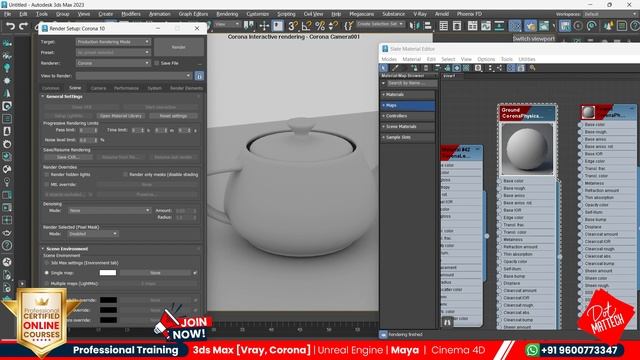Open Render Selected Mode dropdown
Screen dimensions: 640x360
pos(93,234)
